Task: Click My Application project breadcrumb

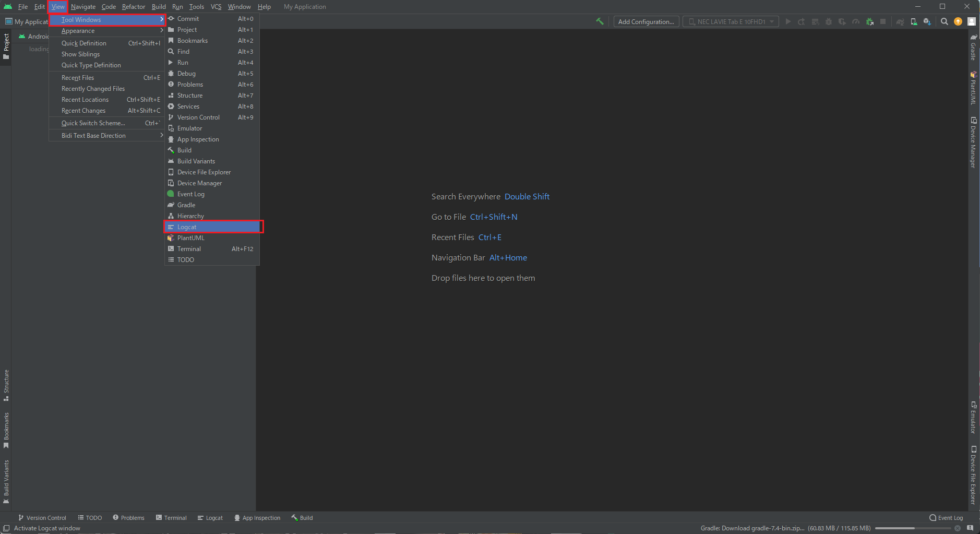Action: coord(26,21)
